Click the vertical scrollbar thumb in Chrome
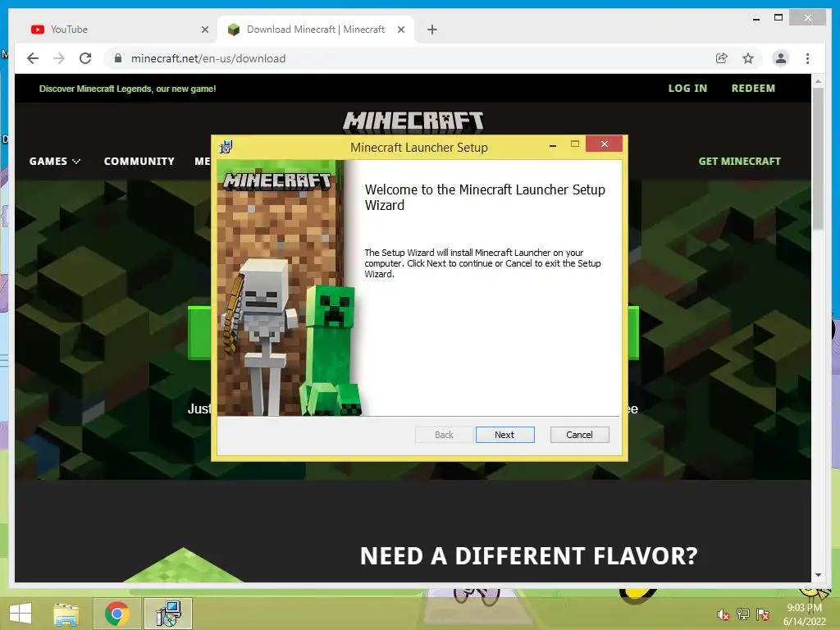Viewport: 840px width, 630px height. pos(818,158)
